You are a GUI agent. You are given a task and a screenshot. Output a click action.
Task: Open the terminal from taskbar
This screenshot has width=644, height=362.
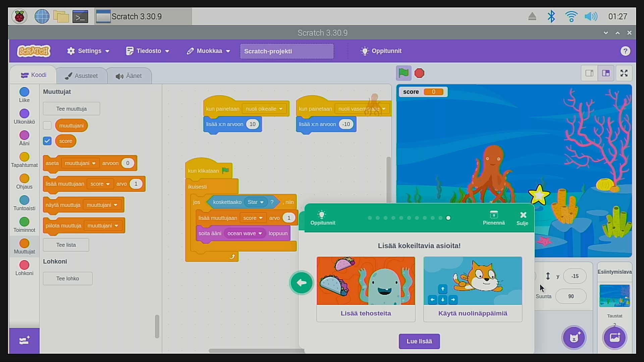(80, 16)
